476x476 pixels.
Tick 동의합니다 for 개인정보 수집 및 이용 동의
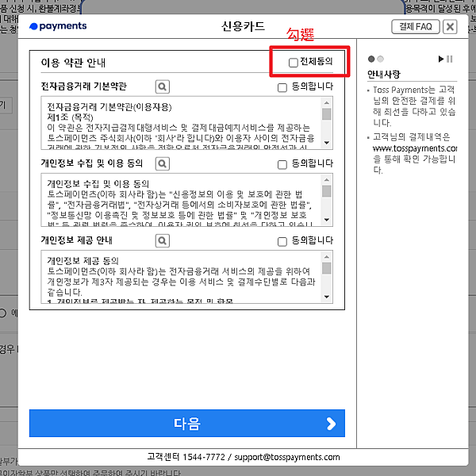pyautogui.click(x=282, y=164)
